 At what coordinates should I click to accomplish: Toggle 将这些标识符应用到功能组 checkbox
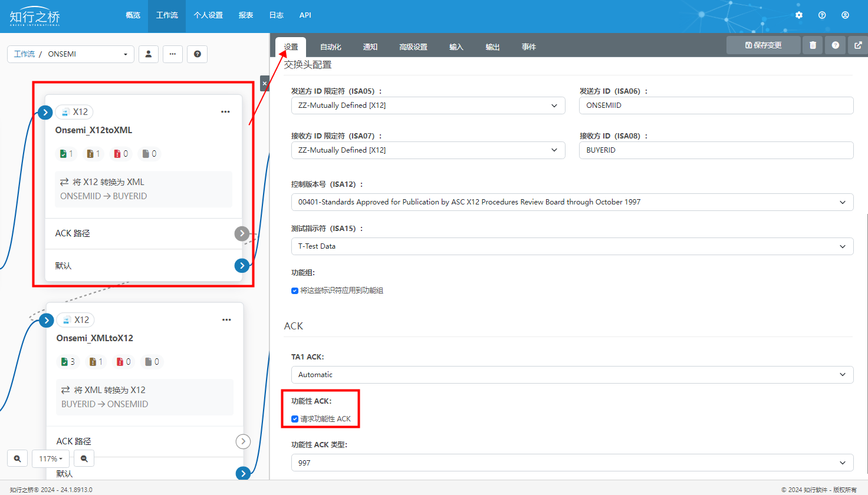pyautogui.click(x=295, y=291)
